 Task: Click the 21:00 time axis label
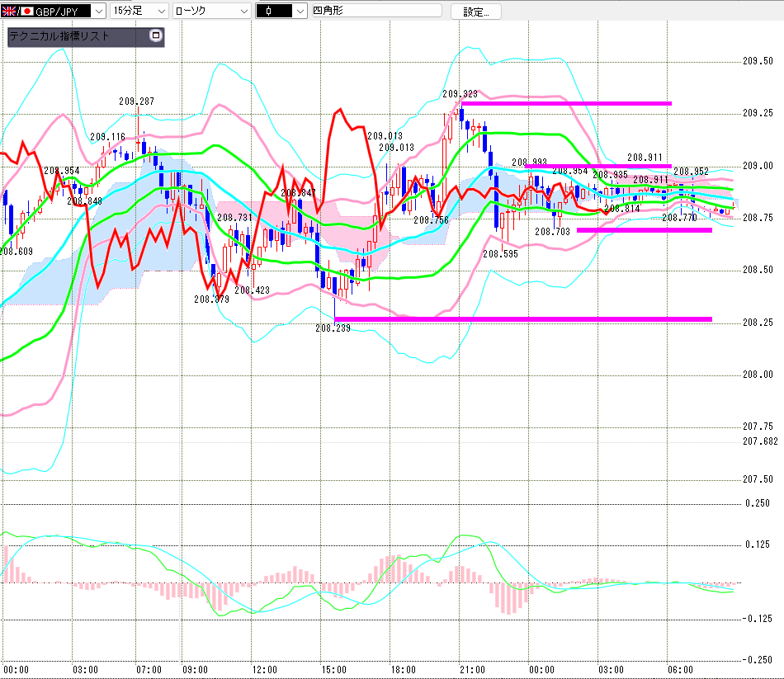pyautogui.click(x=473, y=670)
